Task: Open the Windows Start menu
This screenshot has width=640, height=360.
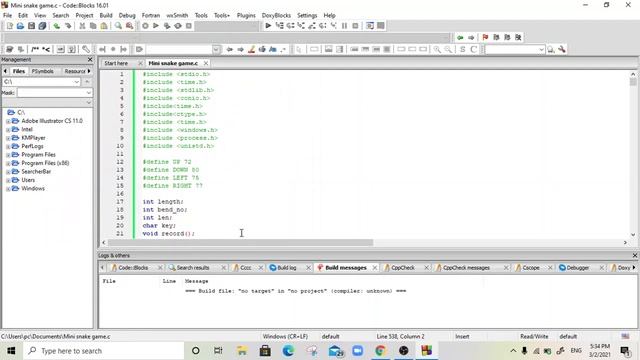Action: click(x=11, y=351)
